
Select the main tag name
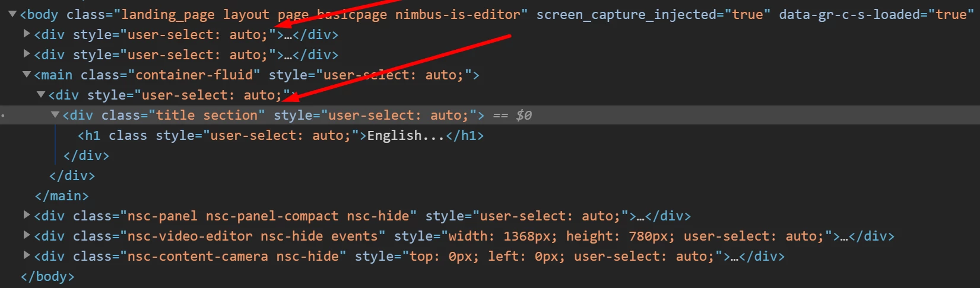tap(57, 75)
